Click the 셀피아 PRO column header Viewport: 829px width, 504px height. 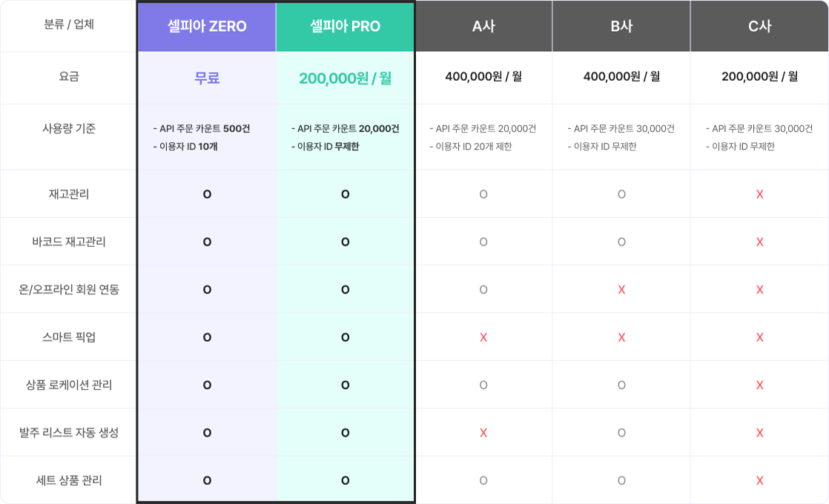(x=345, y=27)
